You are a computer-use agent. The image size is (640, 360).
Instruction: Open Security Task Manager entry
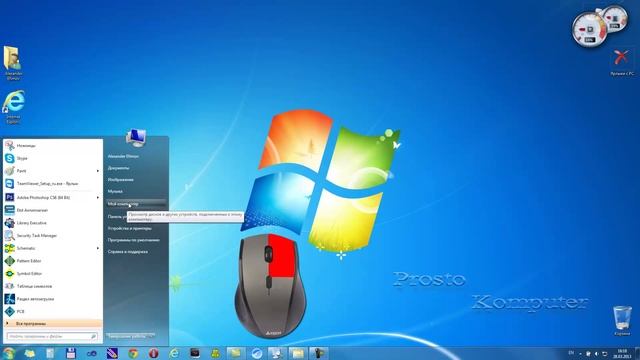click(x=52, y=236)
